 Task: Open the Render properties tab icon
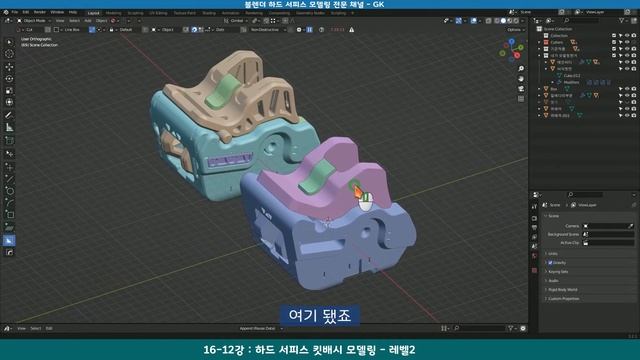click(x=534, y=218)
